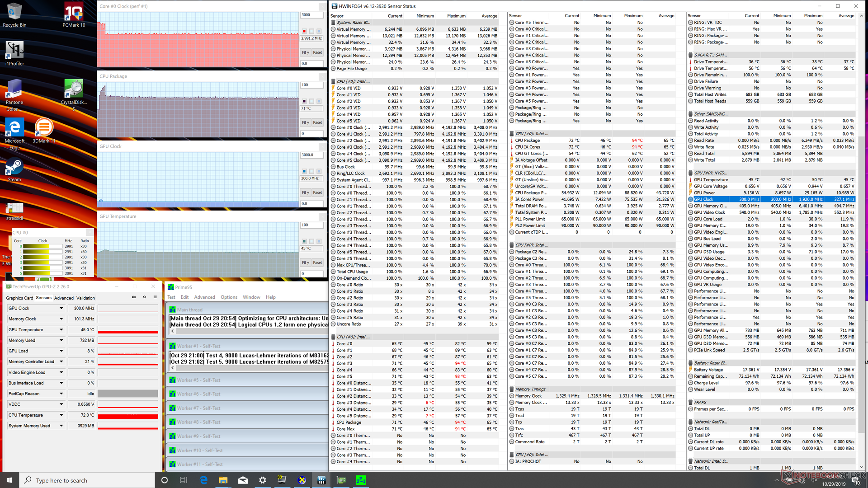This screenshot has width=868, height=488.
Task: Expand the GPU Temperature sensor dropdown
Action: click(61, 330)
